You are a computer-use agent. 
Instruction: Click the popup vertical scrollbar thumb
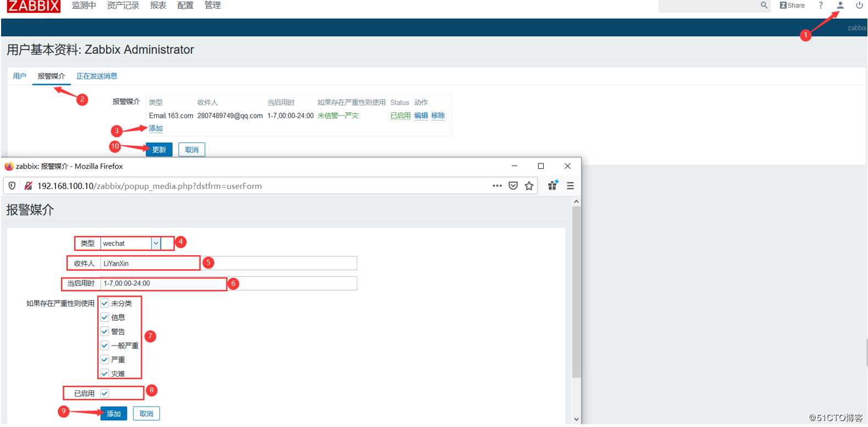coord(576,292)
